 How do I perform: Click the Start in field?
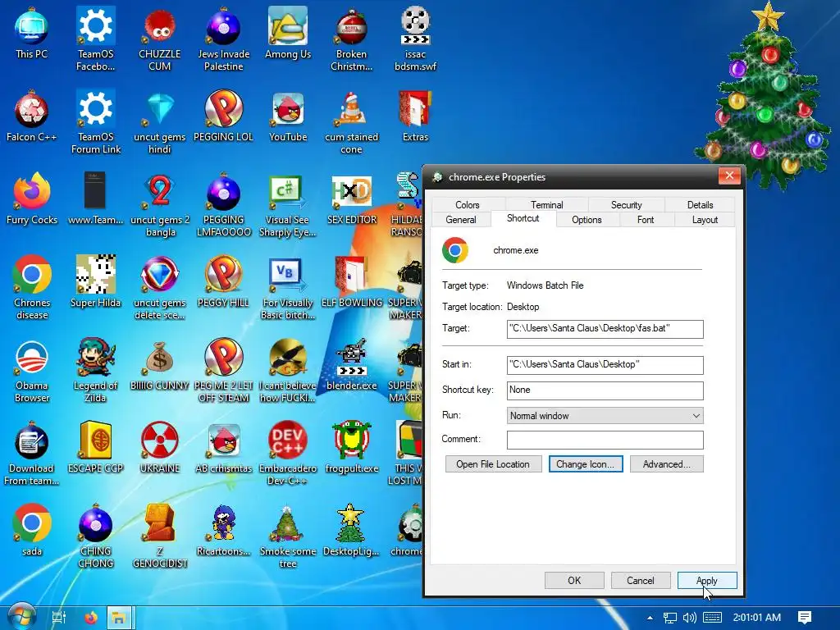[605, 365]
